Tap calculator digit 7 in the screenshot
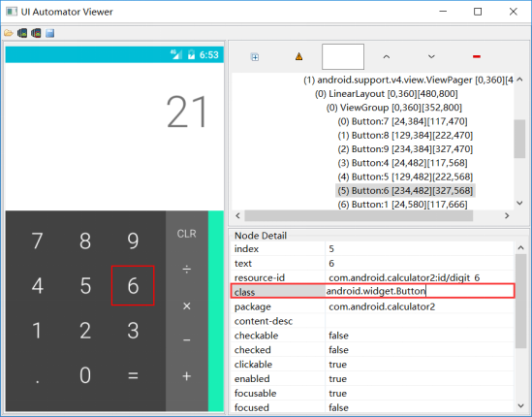 (38, 241)
